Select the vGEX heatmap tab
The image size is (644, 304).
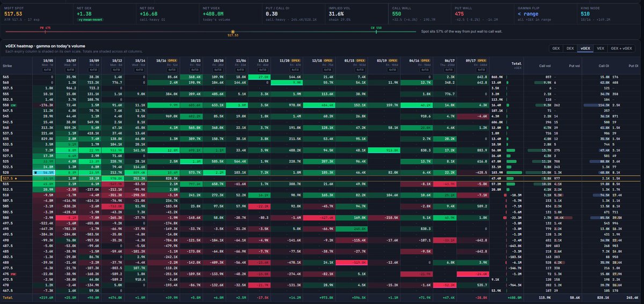[584, 48]
